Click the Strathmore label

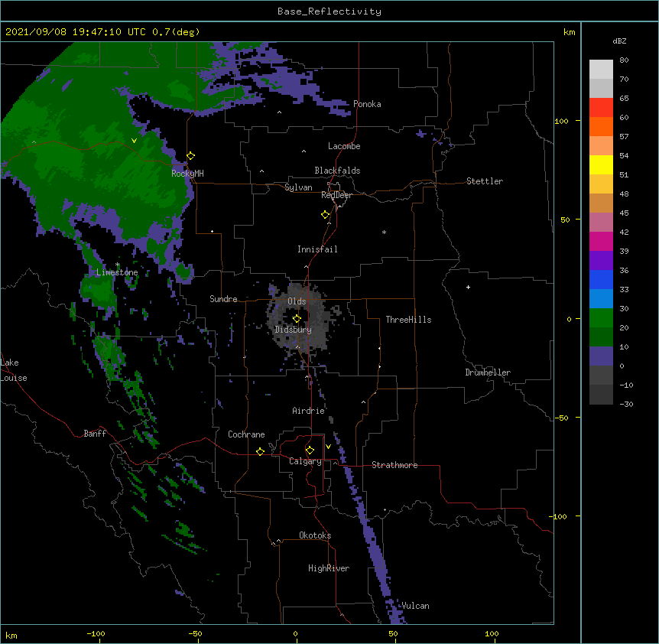(394, 465)
